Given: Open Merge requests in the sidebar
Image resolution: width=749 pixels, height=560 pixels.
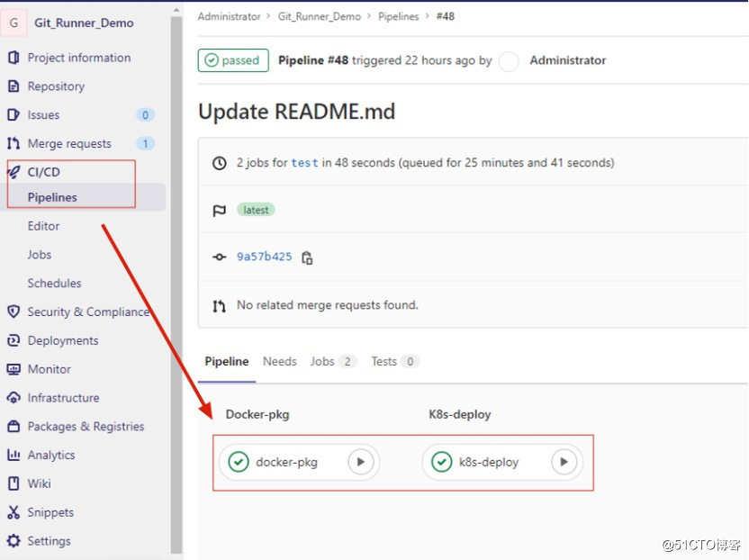Looking at the screenshot, I should pos(69,143).
